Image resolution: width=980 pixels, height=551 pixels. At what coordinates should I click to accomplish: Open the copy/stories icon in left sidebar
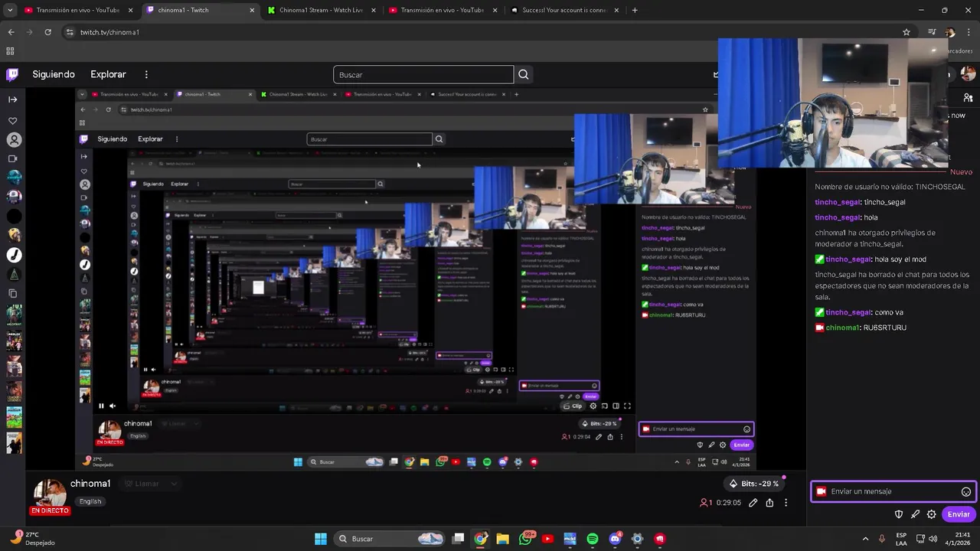pos(12,293)
